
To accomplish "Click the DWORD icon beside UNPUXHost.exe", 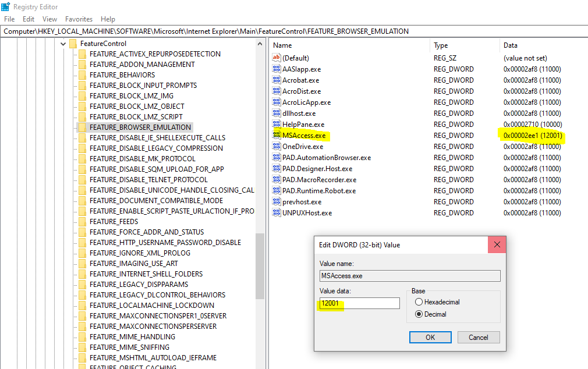I will [x=277, y=212].
